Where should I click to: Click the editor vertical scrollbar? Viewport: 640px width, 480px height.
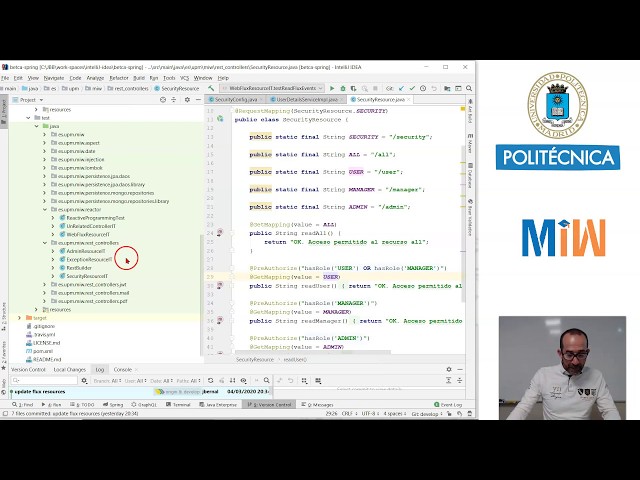point(463,224)
